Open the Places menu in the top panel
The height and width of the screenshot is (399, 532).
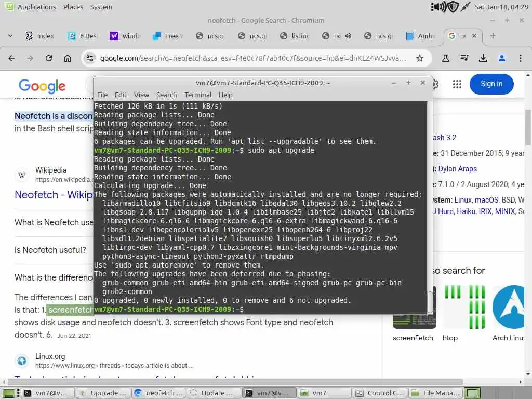(x=73, y=7)
